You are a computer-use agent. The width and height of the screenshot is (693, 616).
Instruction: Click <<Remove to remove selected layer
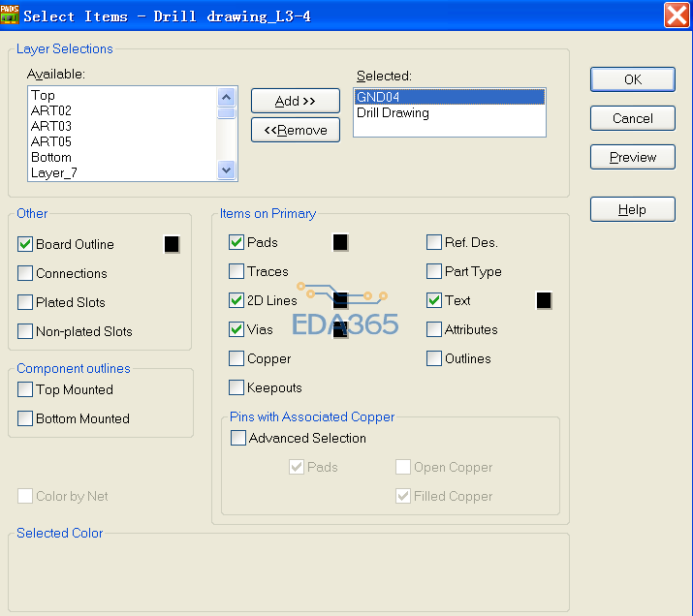pyautogui.click(x=296, y=130)
